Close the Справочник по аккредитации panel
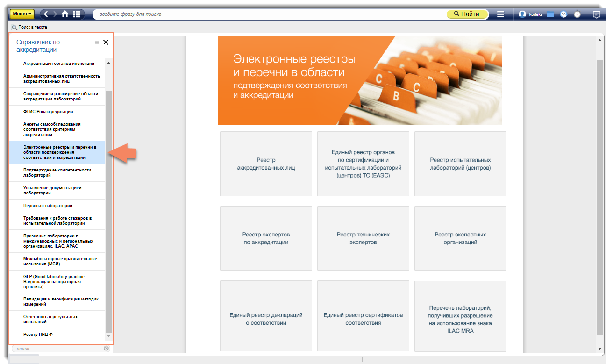 (x=106, y=43)
